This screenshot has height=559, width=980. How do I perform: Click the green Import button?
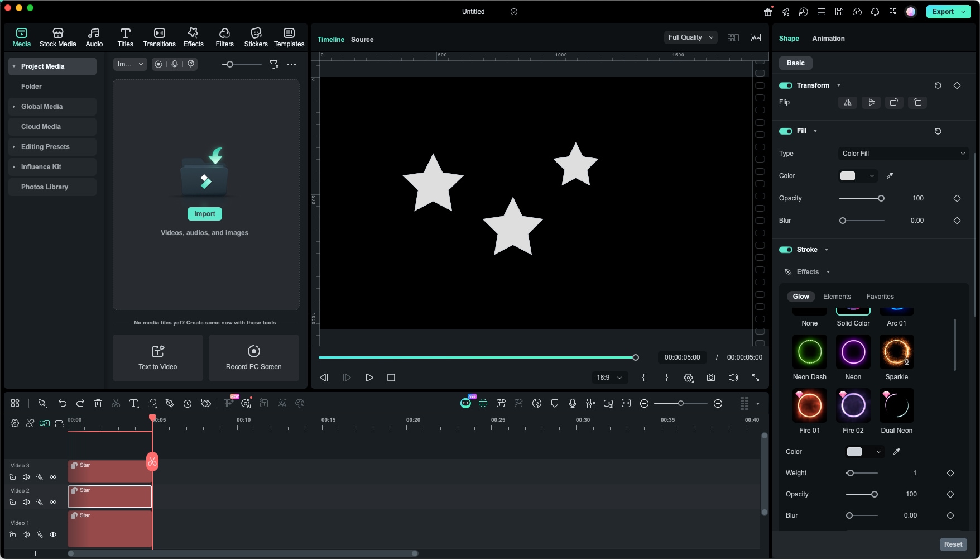[x=204, y=214]
